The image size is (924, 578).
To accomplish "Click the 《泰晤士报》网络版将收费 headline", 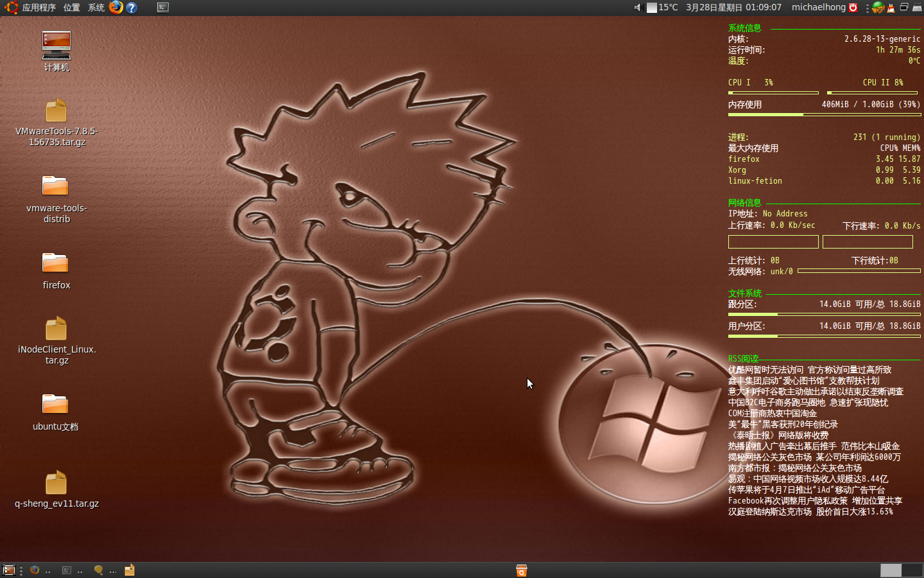I will [x=778, y=435].
